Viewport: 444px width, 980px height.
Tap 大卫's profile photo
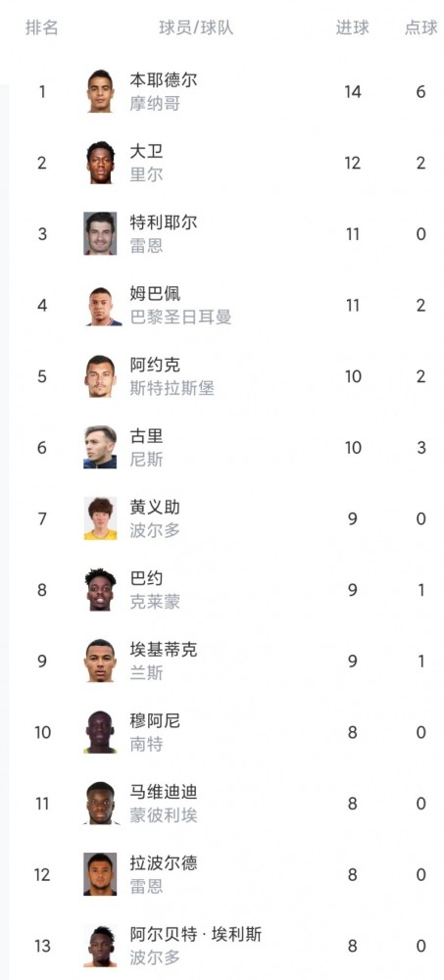[100, 163]
